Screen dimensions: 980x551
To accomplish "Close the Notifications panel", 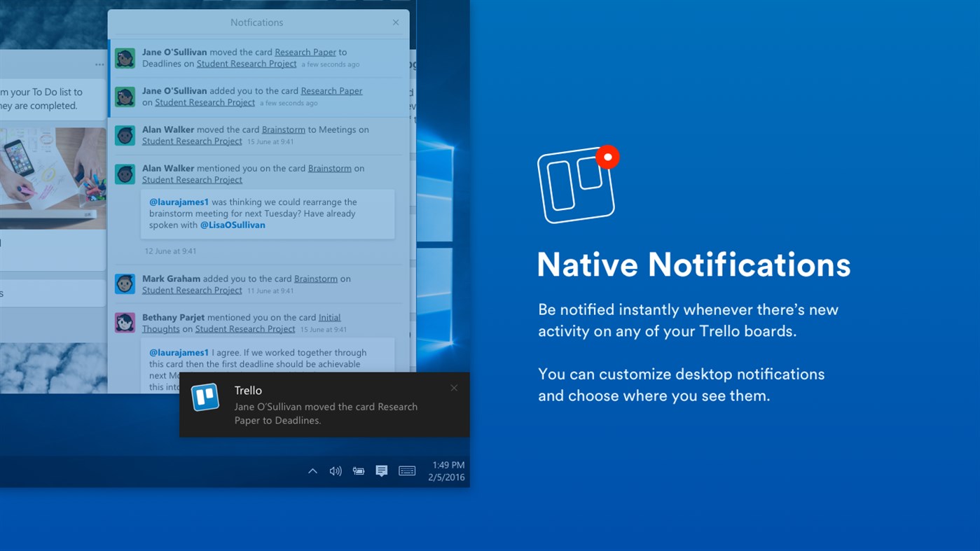I will (396, 22).
